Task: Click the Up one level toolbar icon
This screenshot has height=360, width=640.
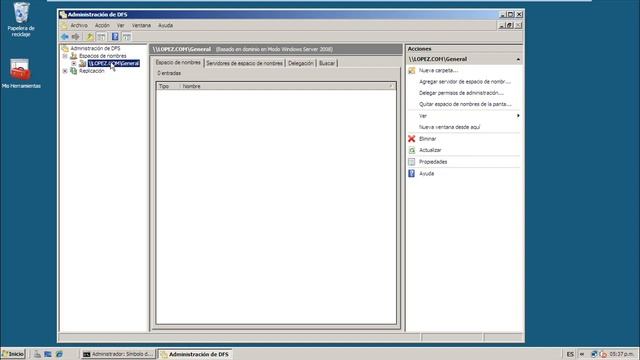Action: [x=90, y=37]
